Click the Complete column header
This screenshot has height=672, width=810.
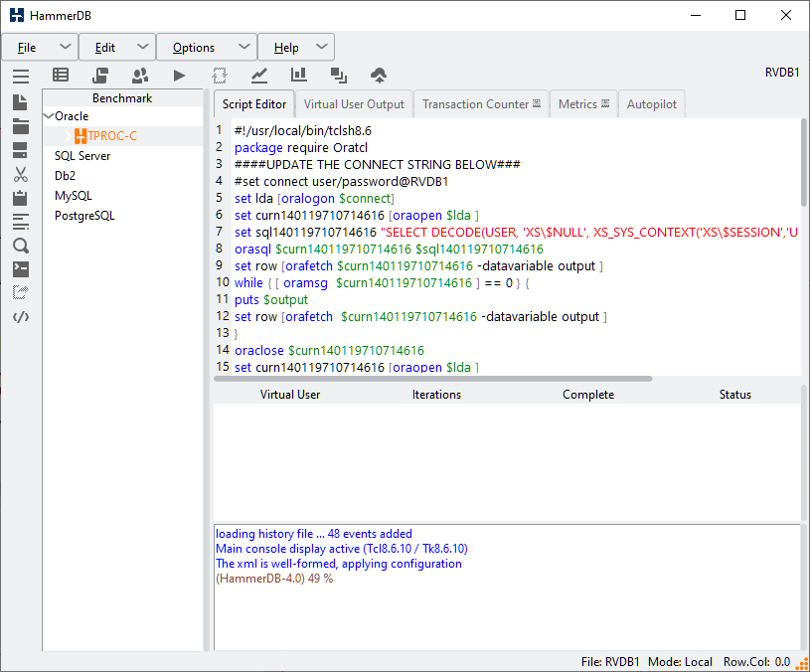click(x=588, y=395)
